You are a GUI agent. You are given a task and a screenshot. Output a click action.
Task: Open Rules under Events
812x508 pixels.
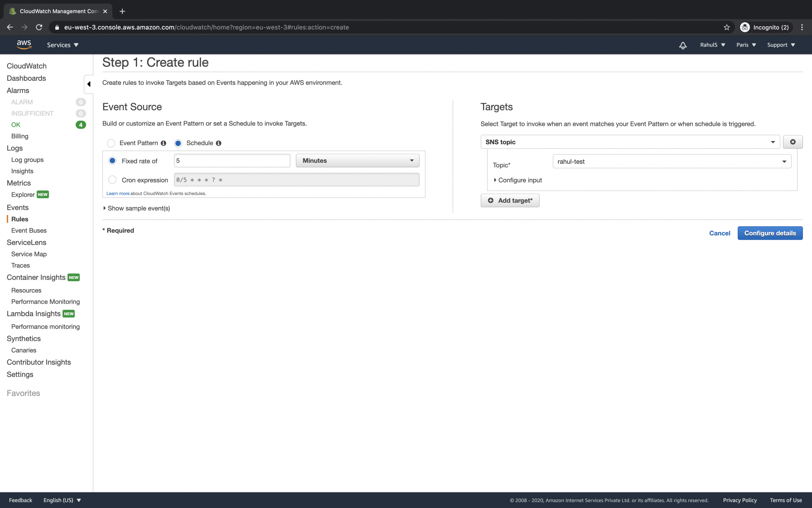pos(20,219)
